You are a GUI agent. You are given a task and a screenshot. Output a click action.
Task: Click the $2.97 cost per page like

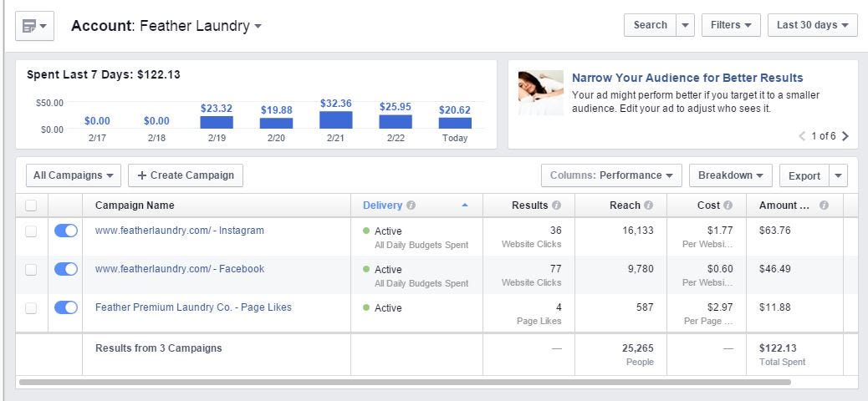[x=720, y=307]
